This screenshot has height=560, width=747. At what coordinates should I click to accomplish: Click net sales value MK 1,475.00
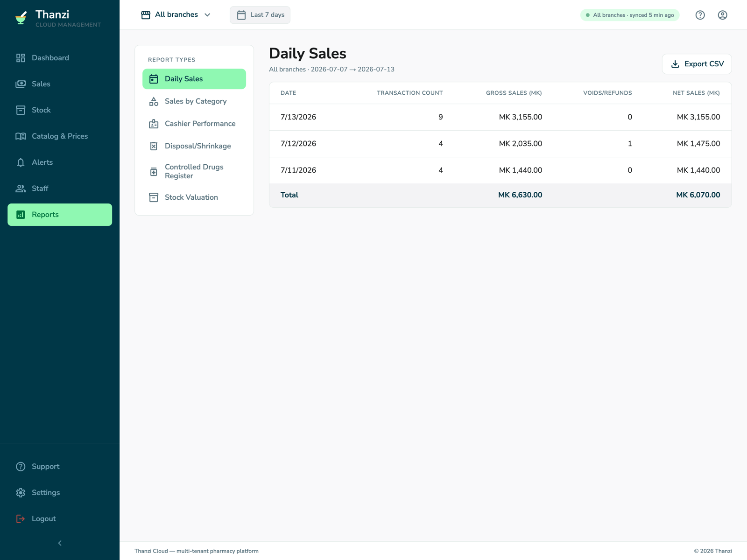[x=698, y=144]
